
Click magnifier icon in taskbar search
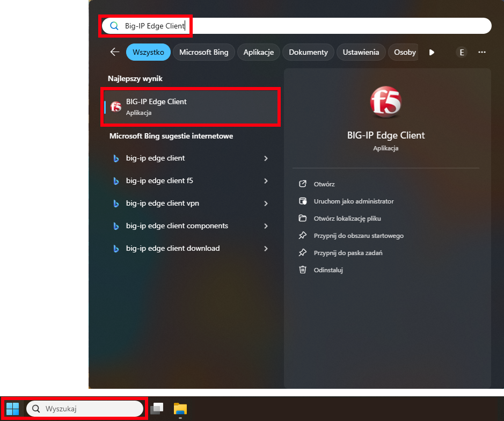point(36,409)
